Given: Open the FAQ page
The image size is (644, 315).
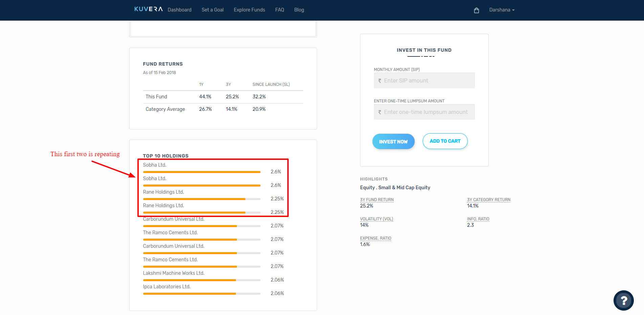Looking at the screenshot, I should click(x=280, y=10).
